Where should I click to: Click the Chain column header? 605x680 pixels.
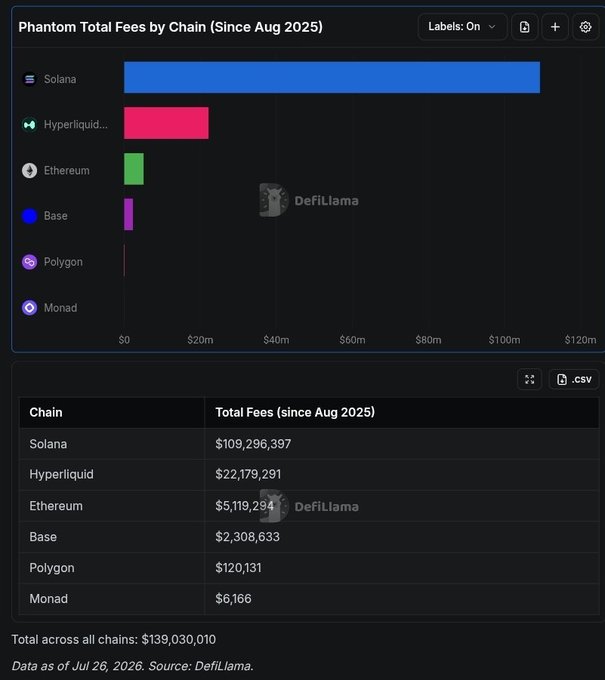(x=46, y=412)
